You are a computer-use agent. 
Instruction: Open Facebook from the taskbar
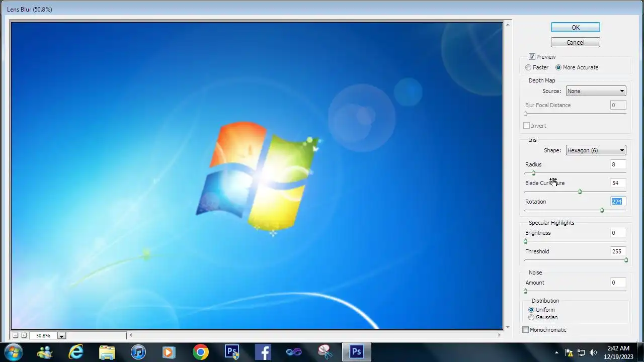click(x=263, y=352)
